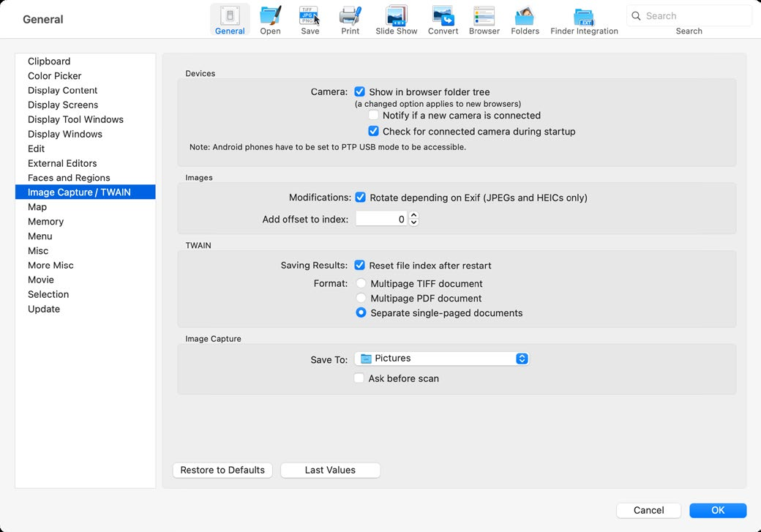Open the Browser preferences icon

(484, 20)
